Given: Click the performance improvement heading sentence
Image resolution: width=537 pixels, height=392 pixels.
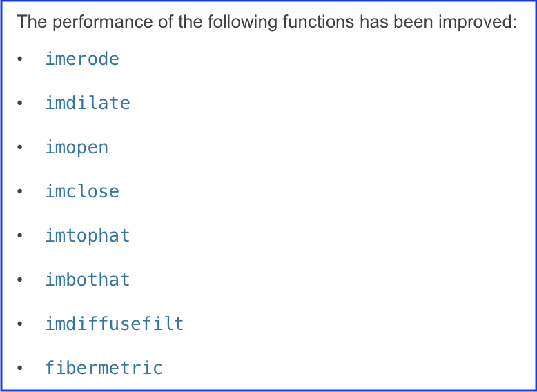Looking at the screenshot, I should coord(266,22).
